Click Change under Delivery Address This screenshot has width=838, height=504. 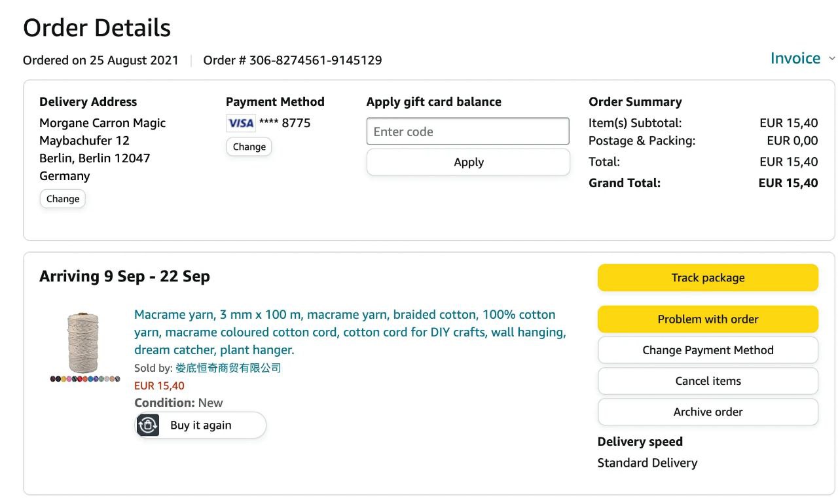coord(63,199)
